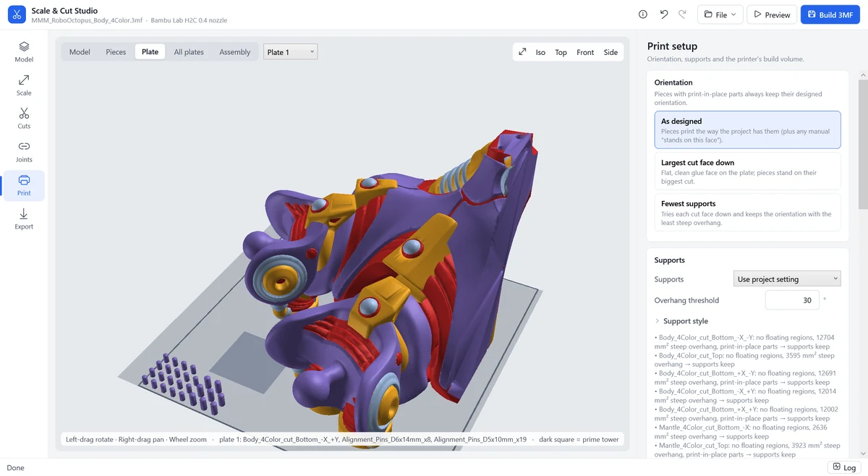Image resolution: width=868 pixels, height=476 pixels.
Task: Click the file name MMM_RoboOctopus_Body_4Color.3mf
Action: [x=87, y=21]
